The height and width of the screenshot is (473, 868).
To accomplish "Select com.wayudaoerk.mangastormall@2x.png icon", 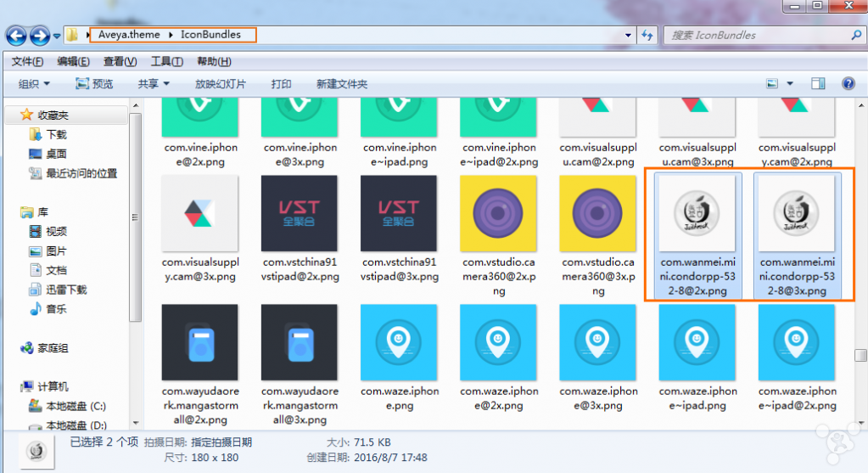I will point(200,342).
